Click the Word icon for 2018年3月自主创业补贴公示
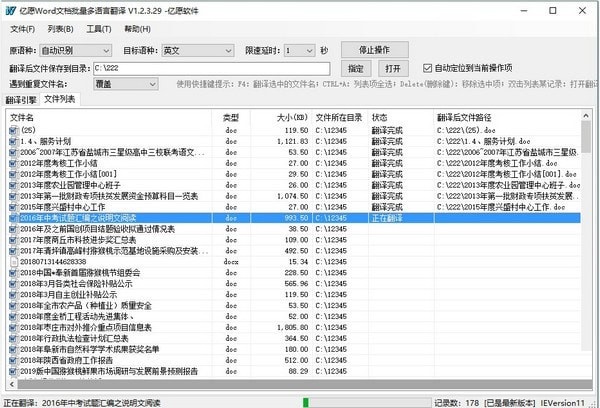 (x=13, y=295)
